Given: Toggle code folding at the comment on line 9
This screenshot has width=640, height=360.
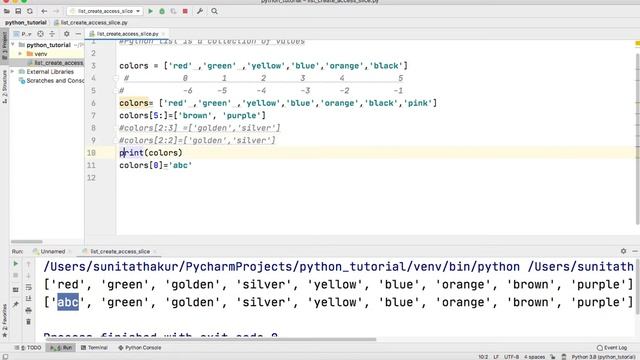Looking at the screenshot, I should coord(116,140).
